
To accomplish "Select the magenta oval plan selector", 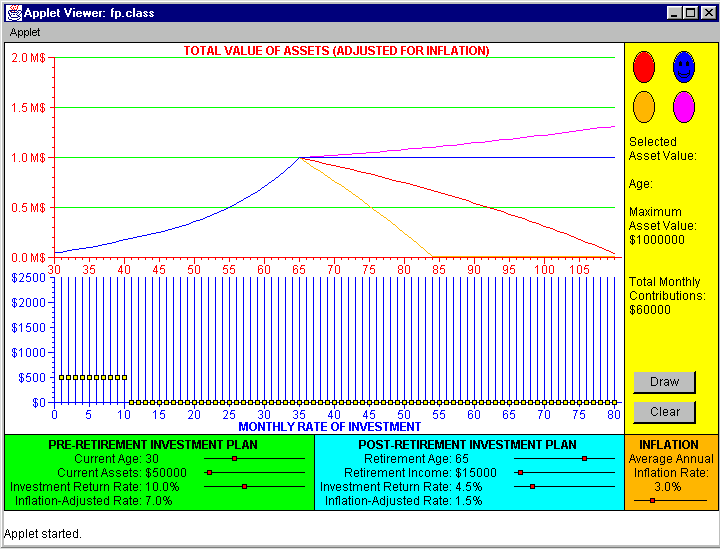I will [684, 105].
